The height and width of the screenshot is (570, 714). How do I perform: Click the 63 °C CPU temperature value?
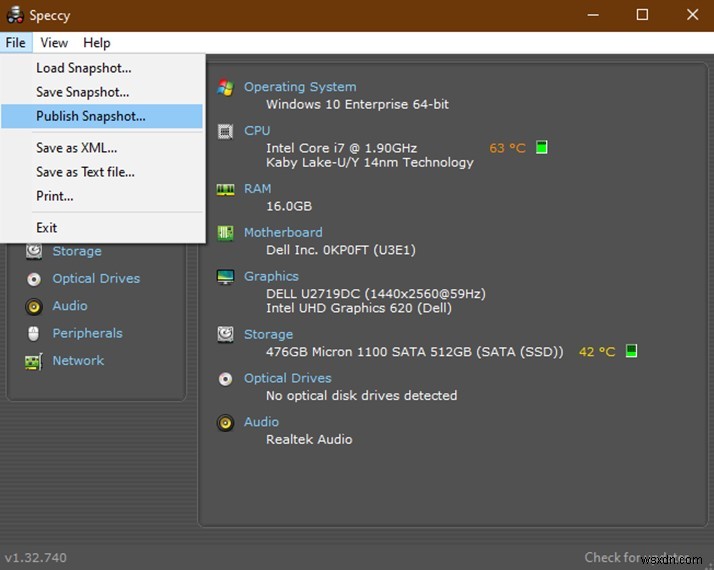pyautogui.click(x=507, y=148)
